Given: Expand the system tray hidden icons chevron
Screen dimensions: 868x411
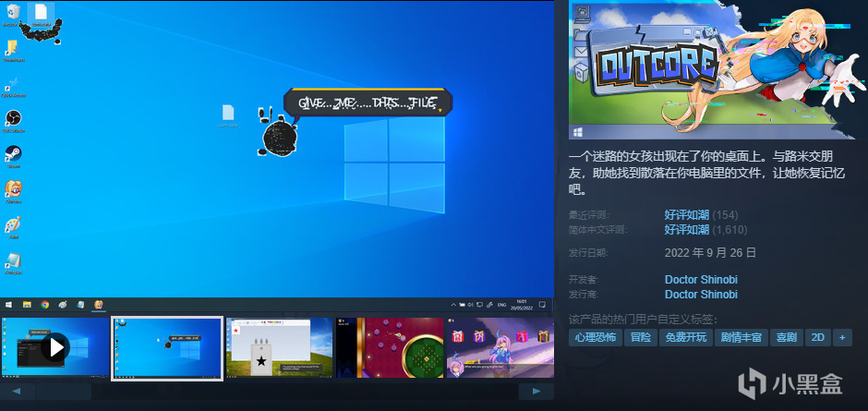Looking at the screenshot, I should 454,305.
